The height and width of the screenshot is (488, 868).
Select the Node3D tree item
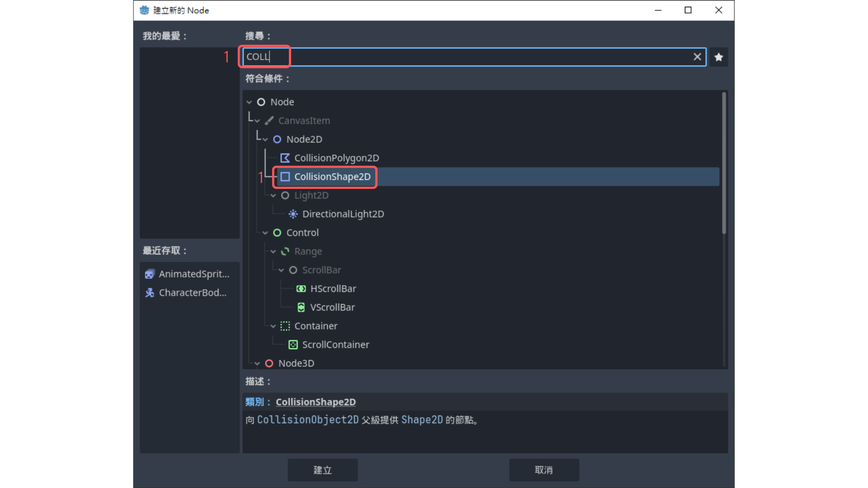point(296,363)
